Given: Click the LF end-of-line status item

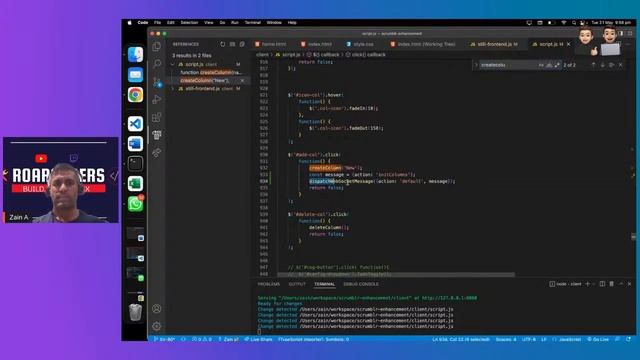Looking at the screenshot, I should 544,339.
